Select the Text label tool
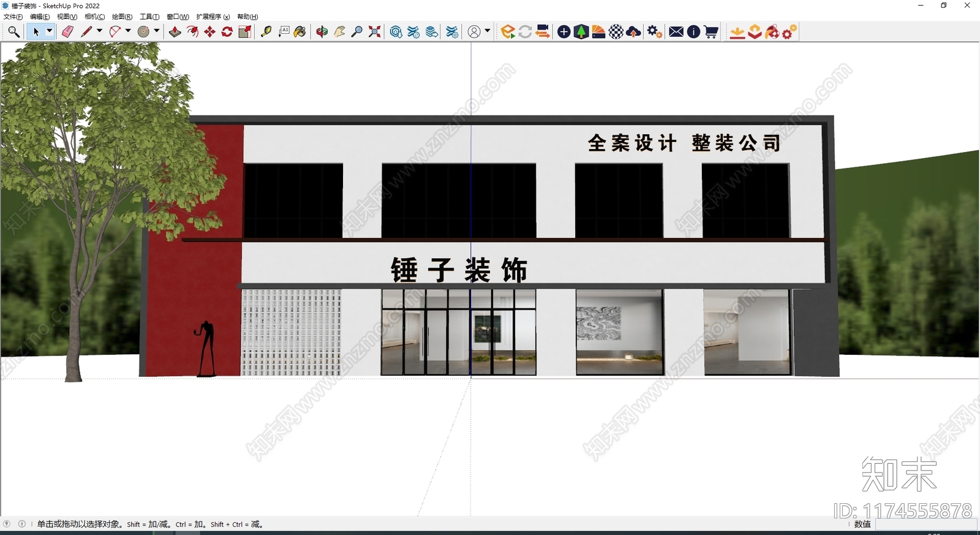 pyautogui.click(x=284, y=32)
